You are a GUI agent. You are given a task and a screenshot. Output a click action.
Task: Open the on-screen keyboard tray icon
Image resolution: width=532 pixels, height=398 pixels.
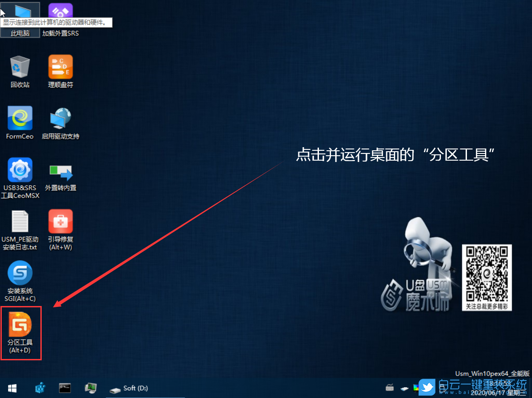point(390,388)
